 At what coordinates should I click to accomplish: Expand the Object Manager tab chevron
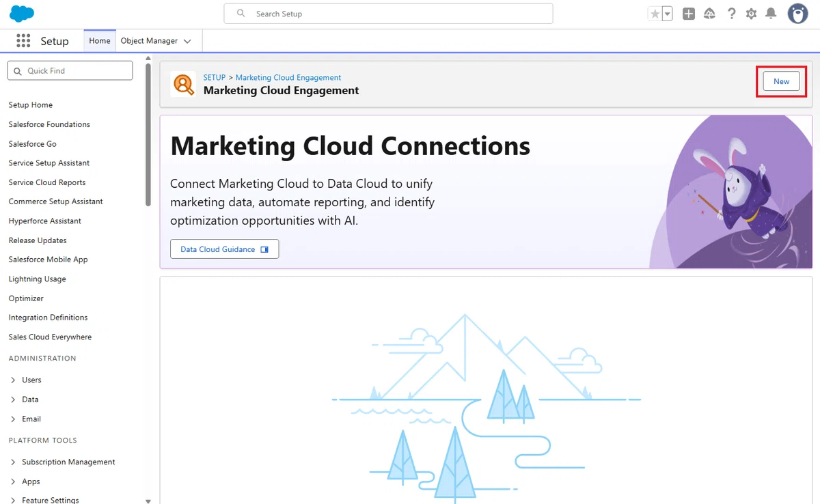point(187,42)
